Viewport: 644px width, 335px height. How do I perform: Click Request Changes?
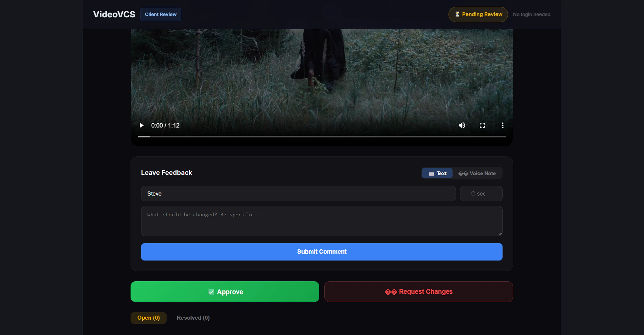418,291
